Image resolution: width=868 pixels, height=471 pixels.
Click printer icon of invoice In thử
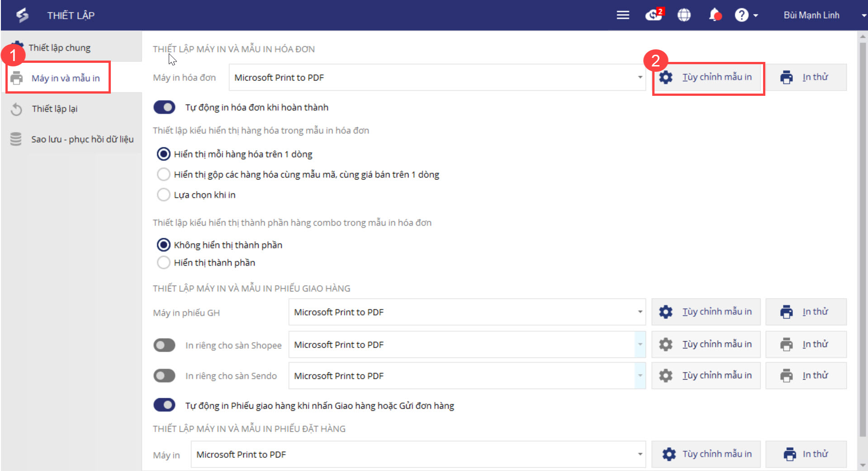point(787,77)
